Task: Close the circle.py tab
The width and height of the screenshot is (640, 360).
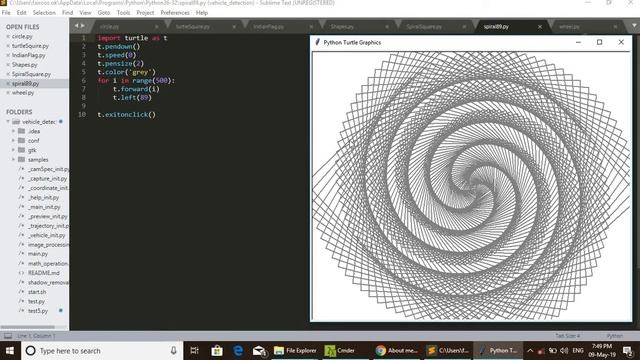Action: coord(156,27)
